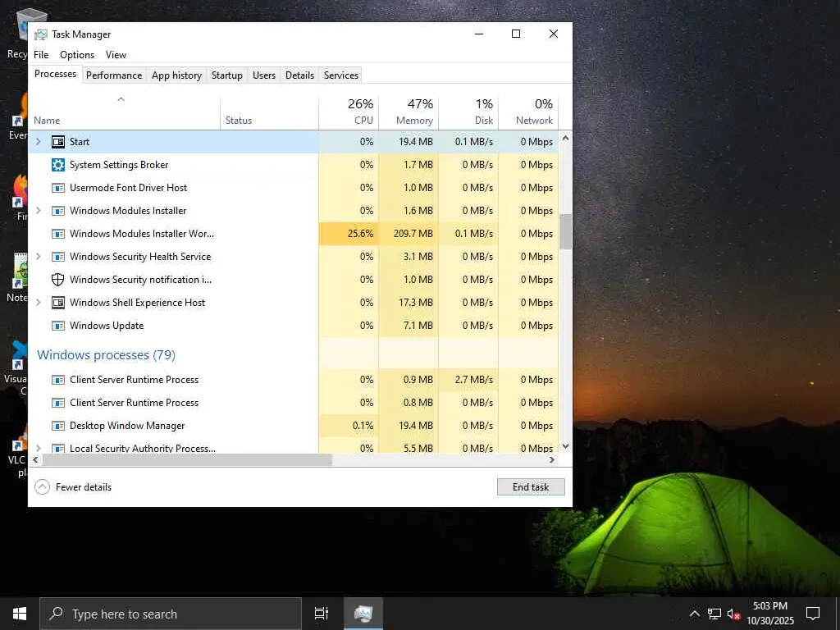Screen dimensions: 840x630
Task: Switch to the Users tab
Action: coord(264,75)
